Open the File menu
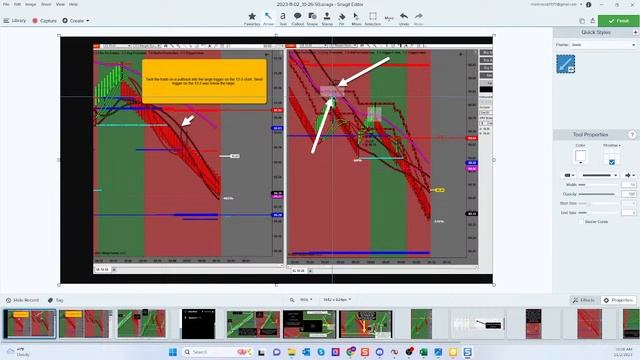 point(6,4)
